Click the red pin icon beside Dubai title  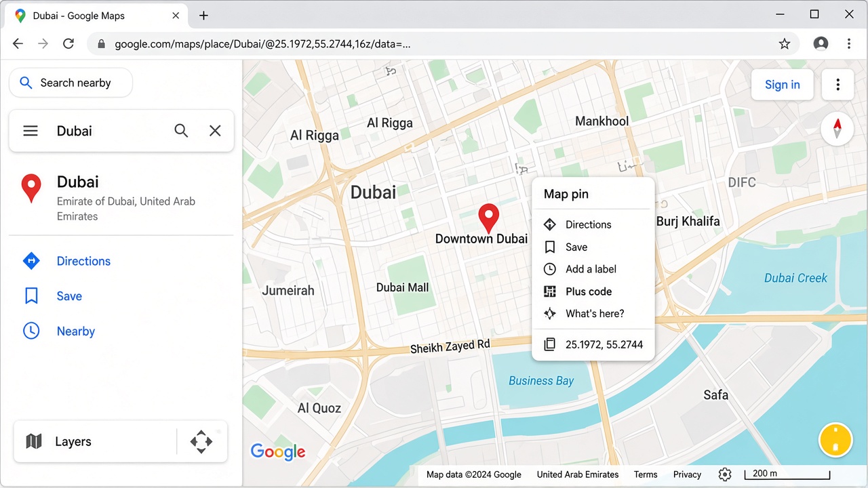coord(31,188)
